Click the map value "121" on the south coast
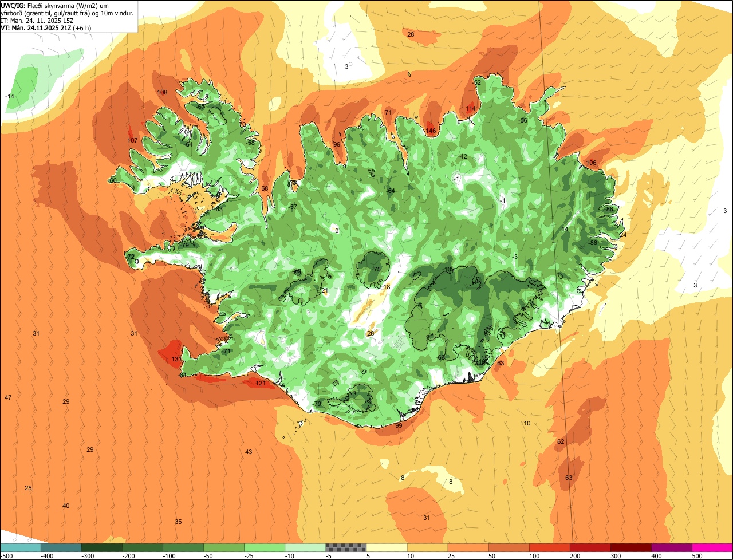Image resolution: width=733 pixels, height=560 pixels. pyautogui.click(x=261, y=384)
